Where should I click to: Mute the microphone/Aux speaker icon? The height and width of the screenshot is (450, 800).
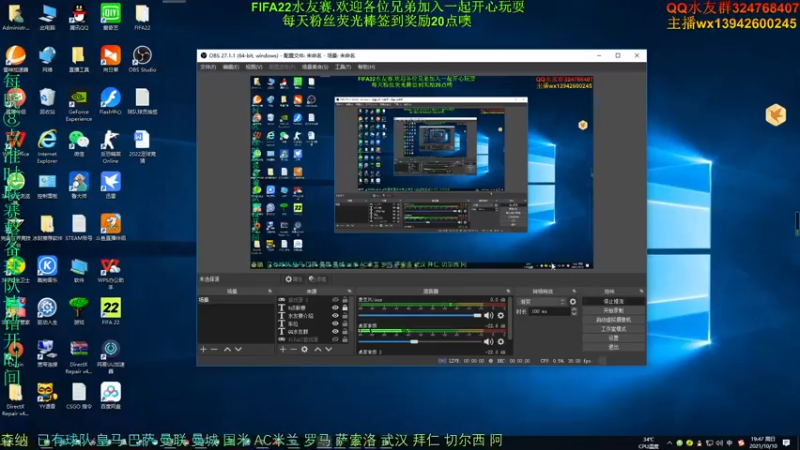[x=488, y=315]
